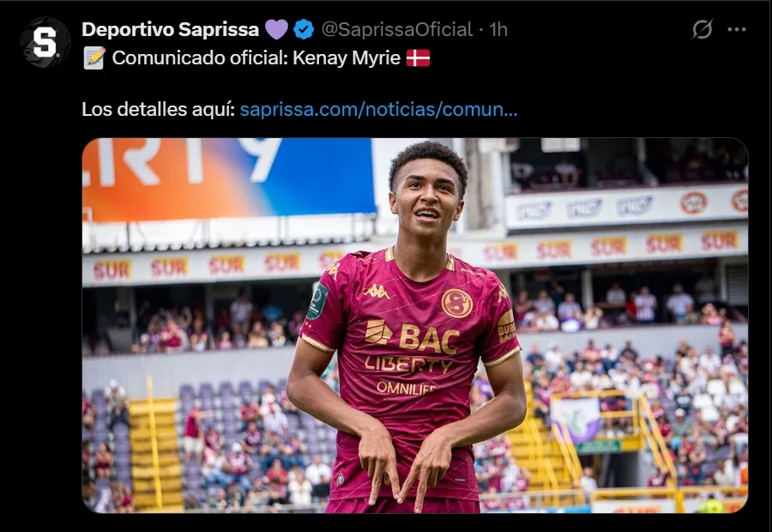Click the blue verified checkmark badge
Screen dimensions: 772x532
click(x=302, y=27)
